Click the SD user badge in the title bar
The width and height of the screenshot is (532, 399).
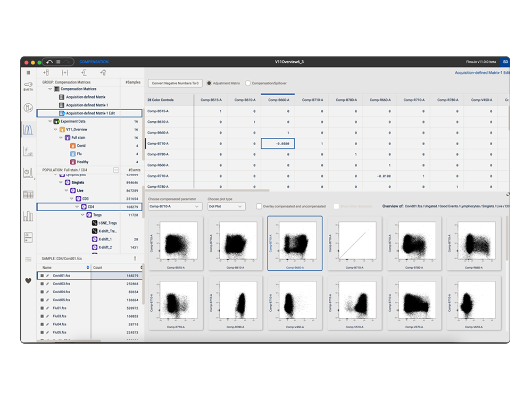point(505,62)
